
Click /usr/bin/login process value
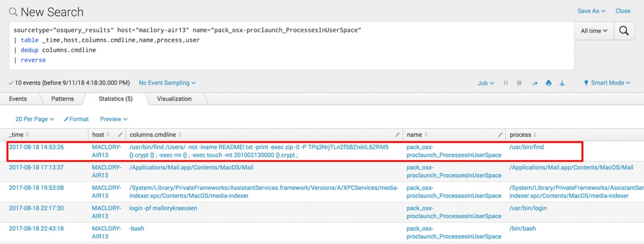[528, 208]
